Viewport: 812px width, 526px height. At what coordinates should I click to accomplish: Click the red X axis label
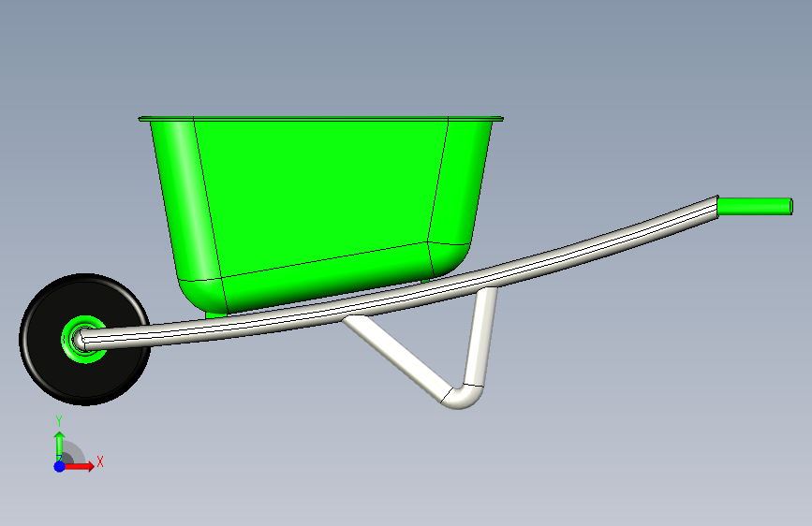[x=100, y=461]
